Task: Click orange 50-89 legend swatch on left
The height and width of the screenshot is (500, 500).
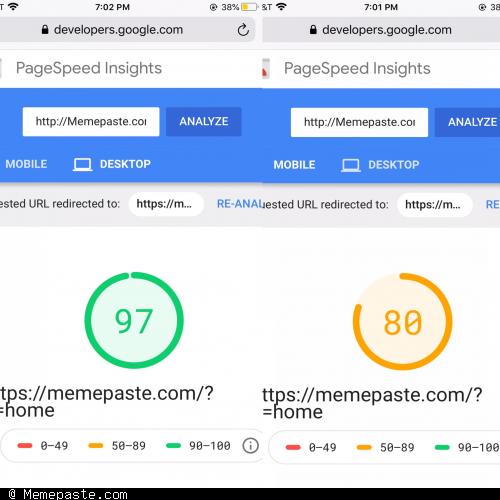Action: click(95, 446)
